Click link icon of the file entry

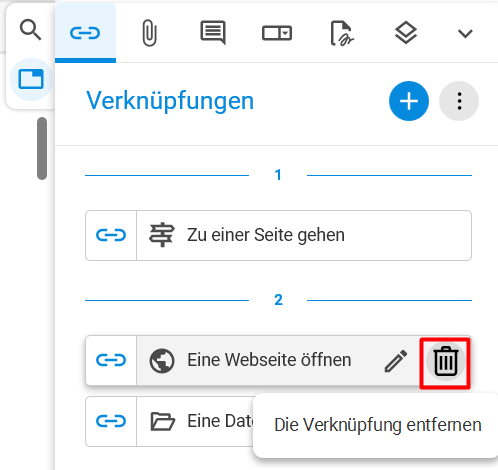111,421
